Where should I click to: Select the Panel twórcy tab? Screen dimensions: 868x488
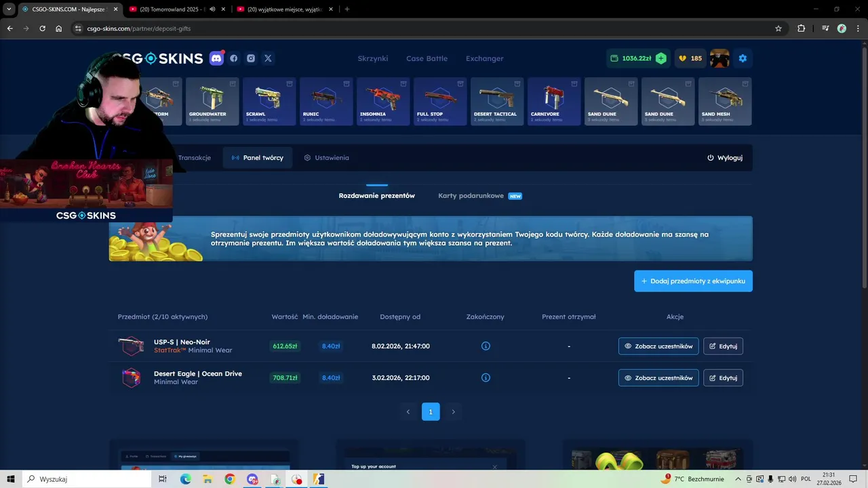click(x=258, y=158)
